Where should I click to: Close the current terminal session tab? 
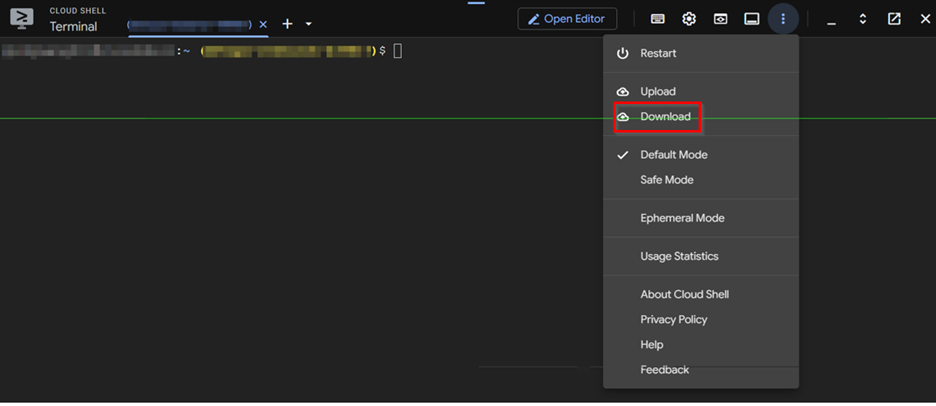[x=263, y=24]
